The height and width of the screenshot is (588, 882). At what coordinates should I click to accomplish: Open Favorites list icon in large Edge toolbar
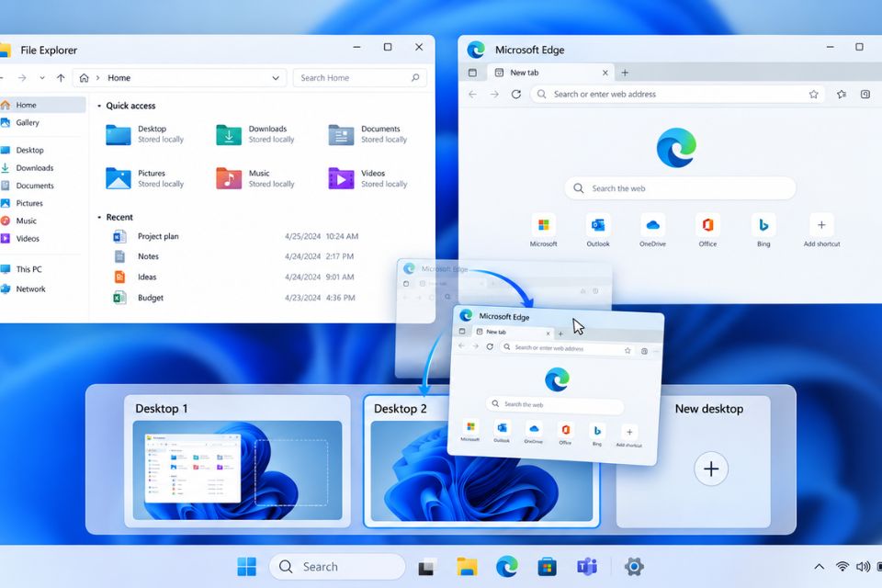(x=841, y=94)
